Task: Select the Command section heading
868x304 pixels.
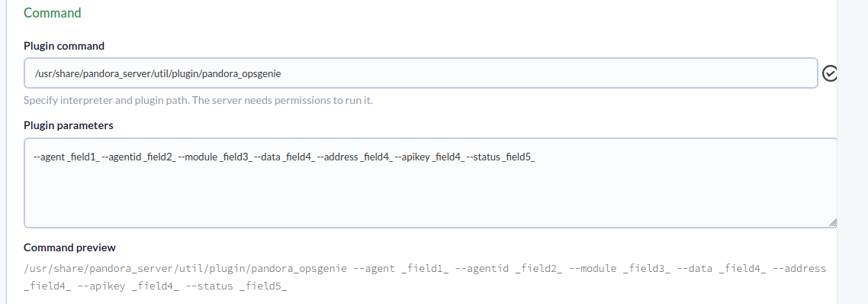Action: (x=53, y=13)
